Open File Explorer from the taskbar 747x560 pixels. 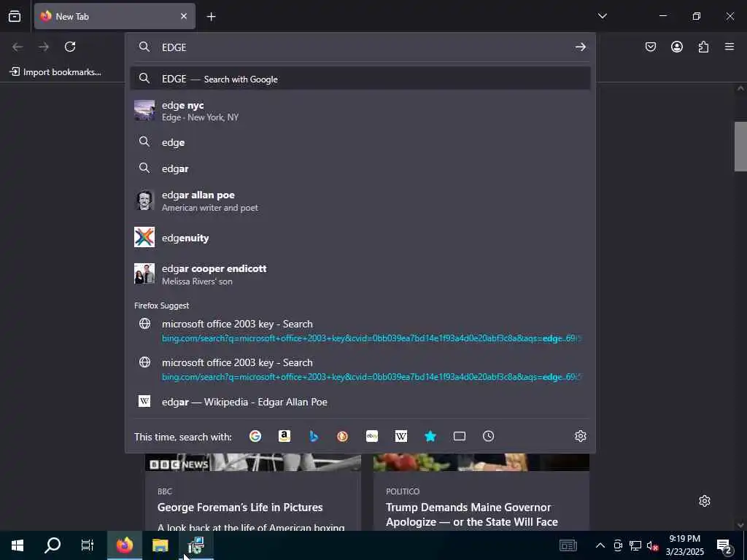(x=160, y=545)
